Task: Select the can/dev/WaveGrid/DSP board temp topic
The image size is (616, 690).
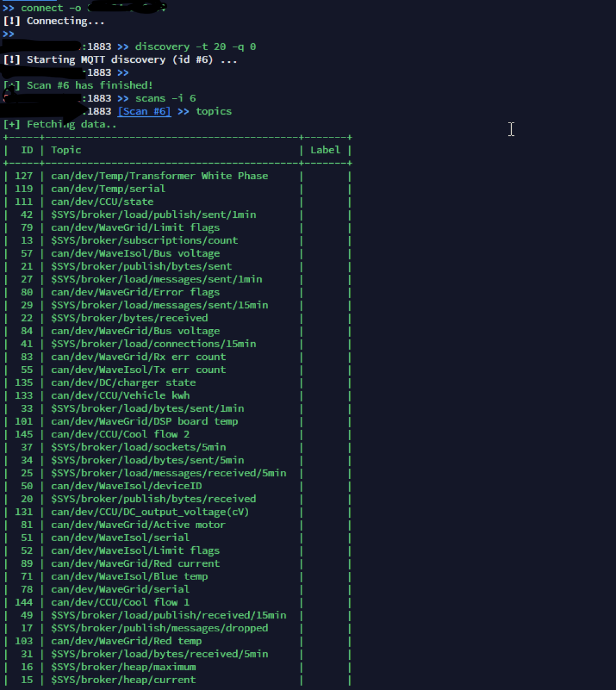Action: click(144, 421)
